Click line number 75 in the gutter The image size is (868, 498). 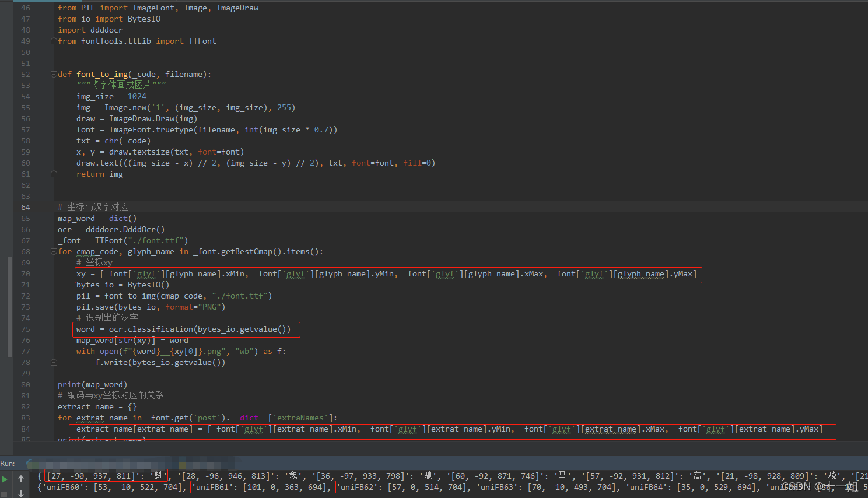click(x=26, y=329)
